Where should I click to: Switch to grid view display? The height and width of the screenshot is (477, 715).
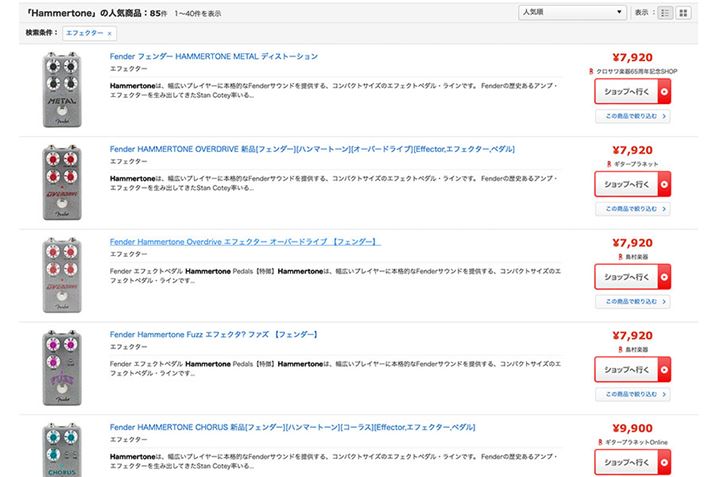coord(684,13)
